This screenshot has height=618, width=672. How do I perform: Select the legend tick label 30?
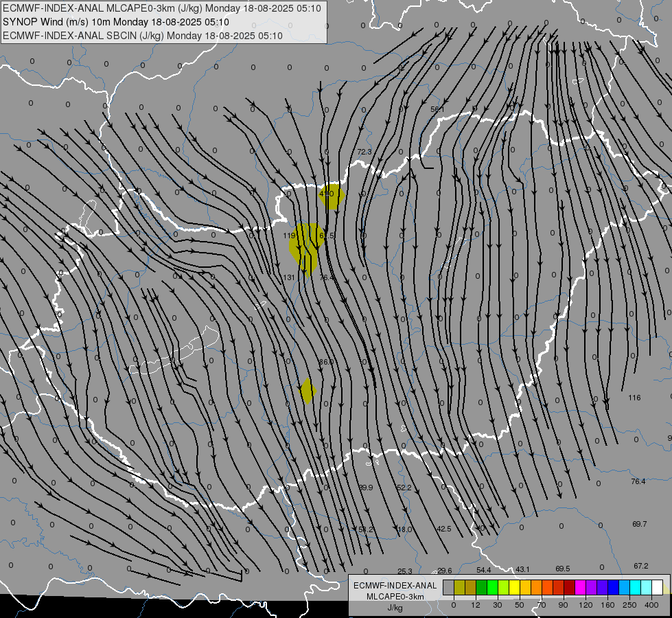(x=498, y=605)
